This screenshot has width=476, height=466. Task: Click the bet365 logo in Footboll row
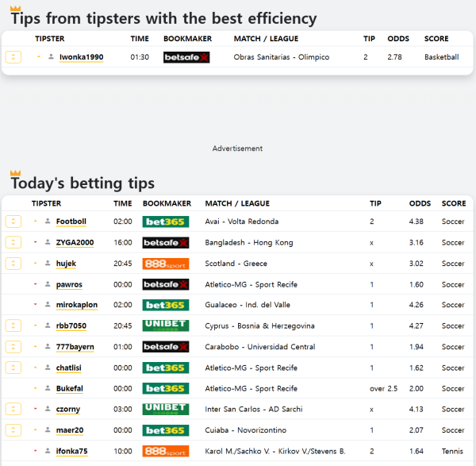[x=165, y=221]
